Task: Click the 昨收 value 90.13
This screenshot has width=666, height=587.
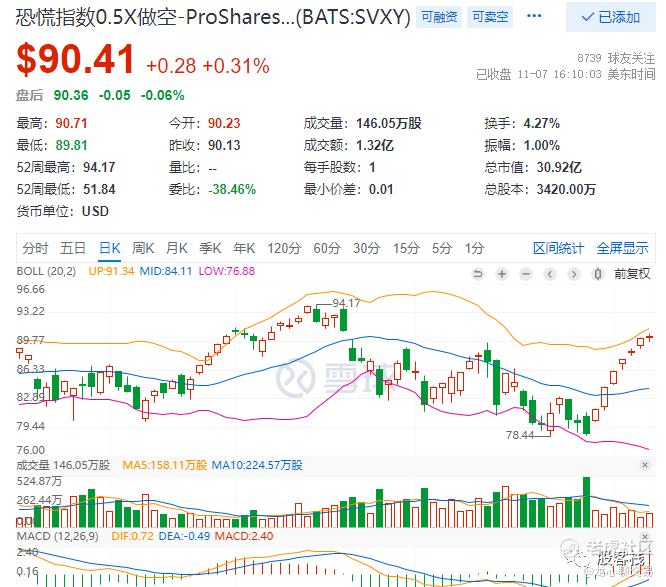Action: pyautogui.click(x=224, y=146)
